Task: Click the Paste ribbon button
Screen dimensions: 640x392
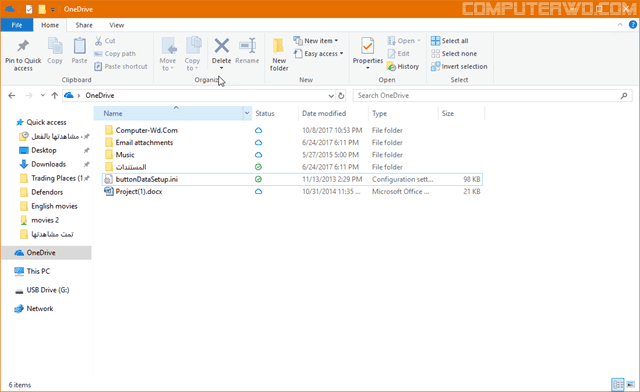Action: 79,51
